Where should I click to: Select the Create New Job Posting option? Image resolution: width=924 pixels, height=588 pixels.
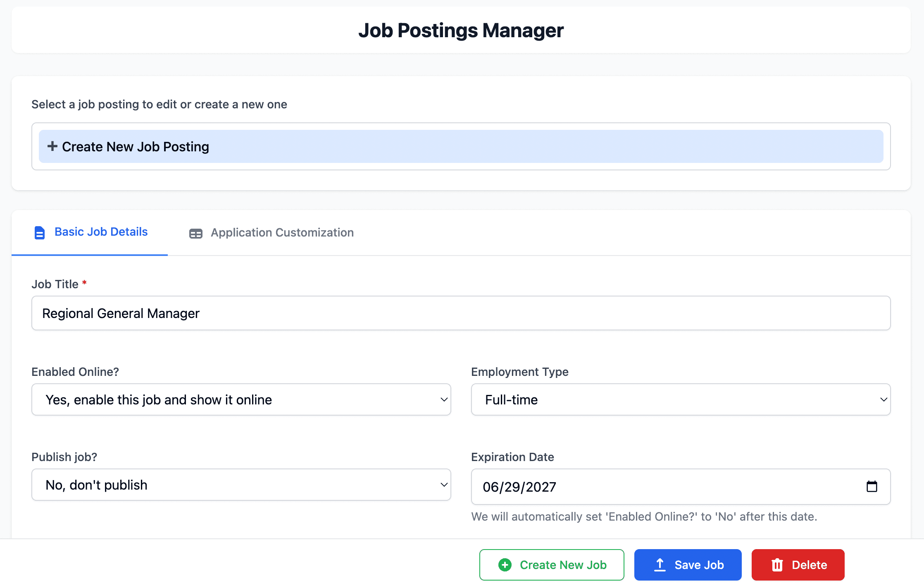[461, 146]
